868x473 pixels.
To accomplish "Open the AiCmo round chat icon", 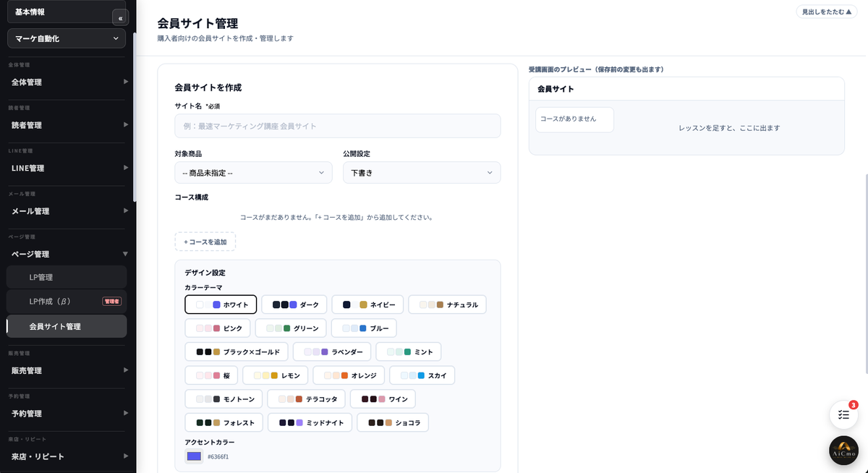I will point(843,451).
